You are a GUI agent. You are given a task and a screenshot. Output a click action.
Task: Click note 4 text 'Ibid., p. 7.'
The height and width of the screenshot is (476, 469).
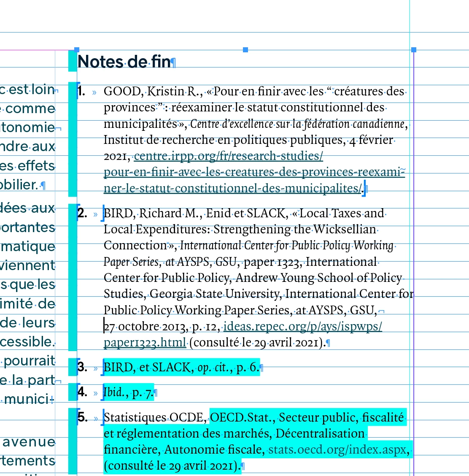pyautogui.click(x=128, y=392)
